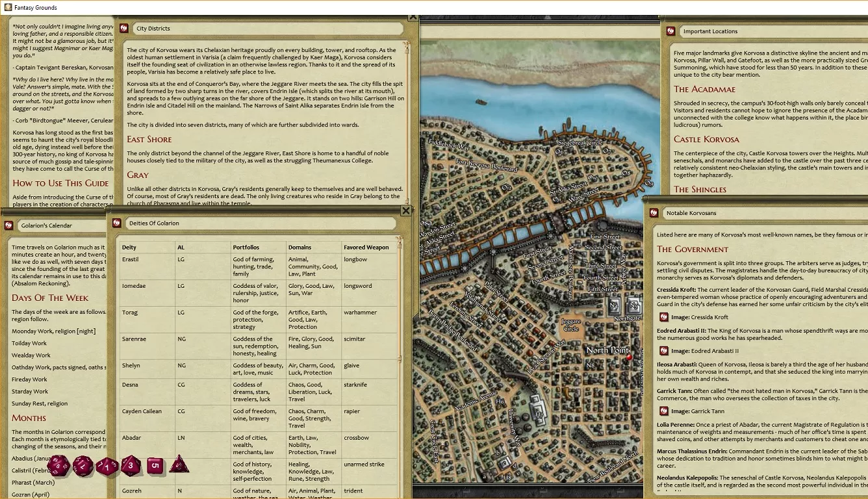Image resolution: width=868 pixels, height=499 pixels.
Task: Select the Gozreh deity cell
Action: [x=147, y=492]
